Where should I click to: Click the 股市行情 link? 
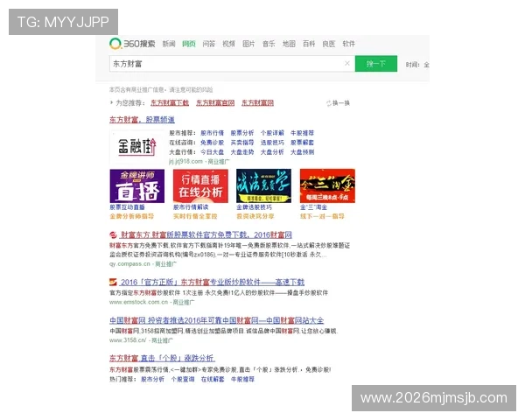(x=213, y=133)
